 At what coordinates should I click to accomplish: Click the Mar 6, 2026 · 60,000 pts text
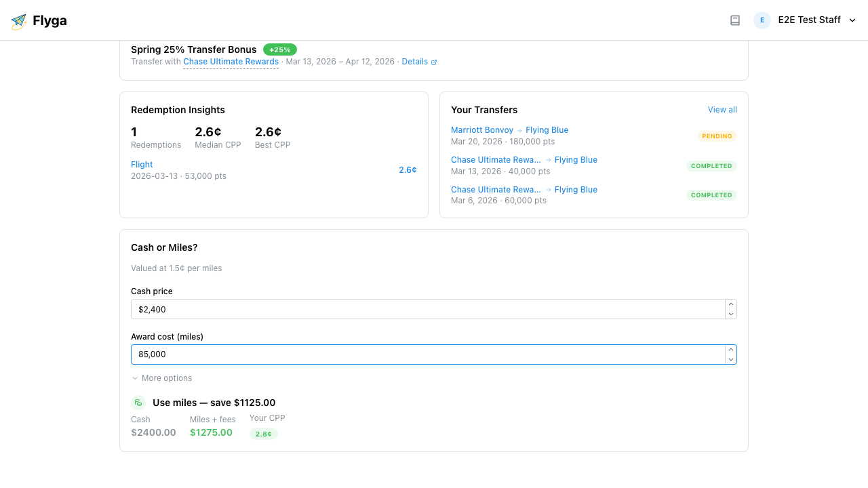[x=498, y=201]
